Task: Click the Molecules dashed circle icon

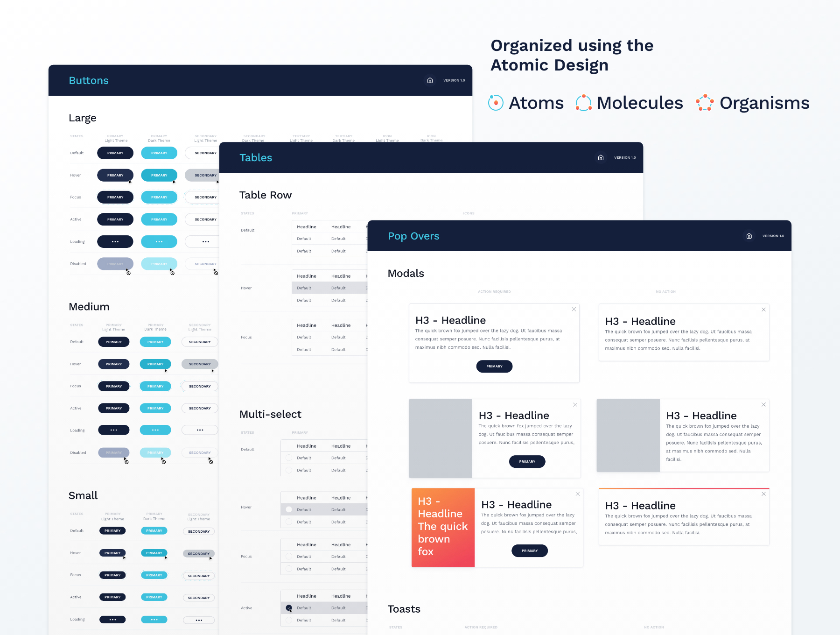Action: [583, 103]
